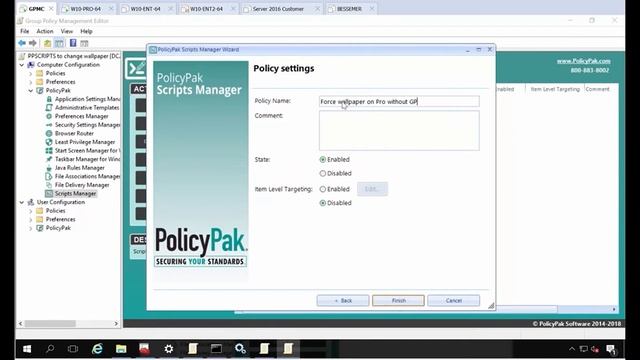Open the View menu
The width and height of the screenshot is (640, 360).
[67, 31]
